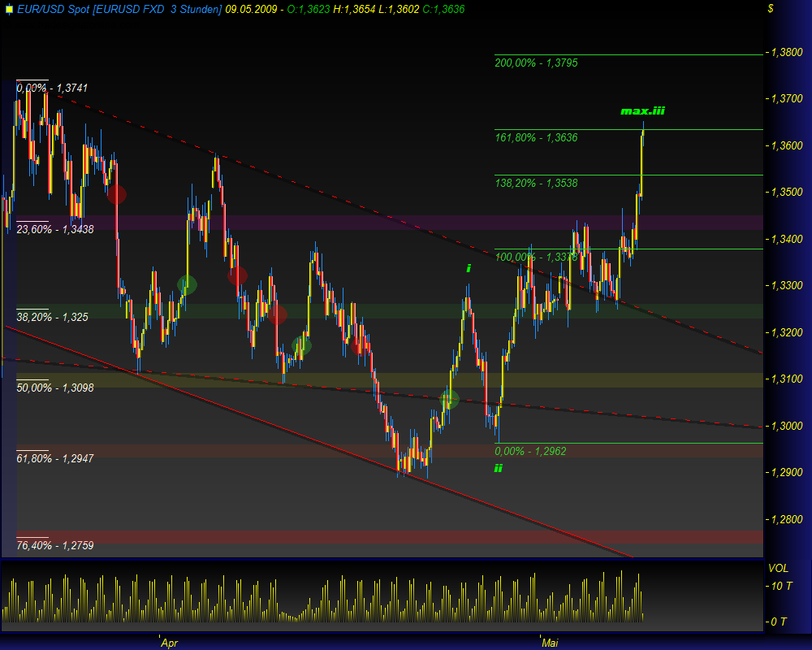Click the chart icon in the title bar

(9, 9)
